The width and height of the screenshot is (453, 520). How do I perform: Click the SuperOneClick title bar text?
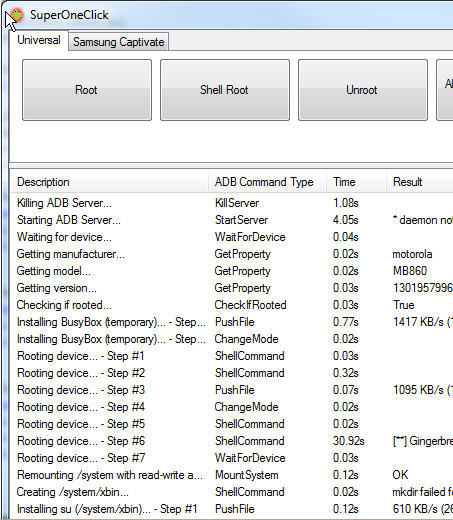[x=69, y=15]
